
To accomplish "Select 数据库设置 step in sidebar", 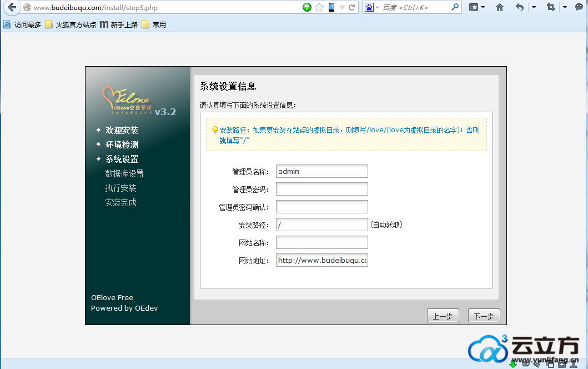I will [x=124, y=173].
